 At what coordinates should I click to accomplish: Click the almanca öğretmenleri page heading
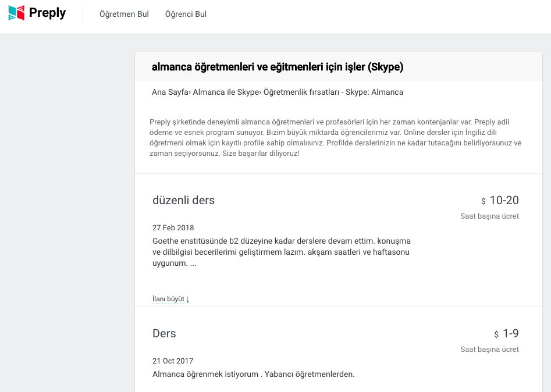coord(277,67)
